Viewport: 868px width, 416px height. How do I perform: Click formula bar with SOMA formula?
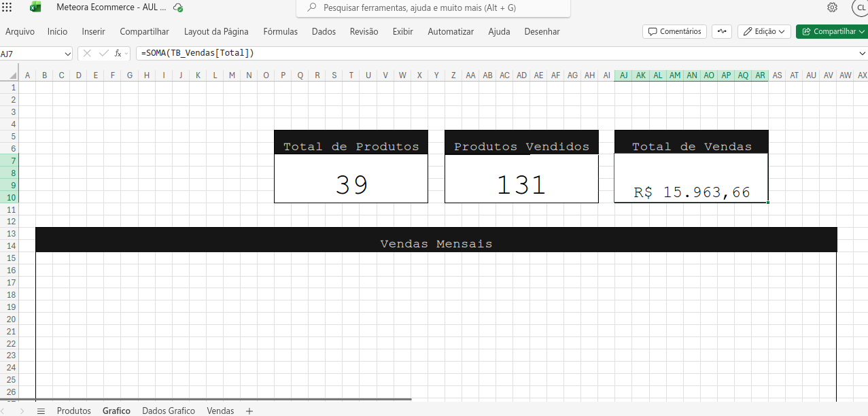pyautogui.click(x=496, y=53)
